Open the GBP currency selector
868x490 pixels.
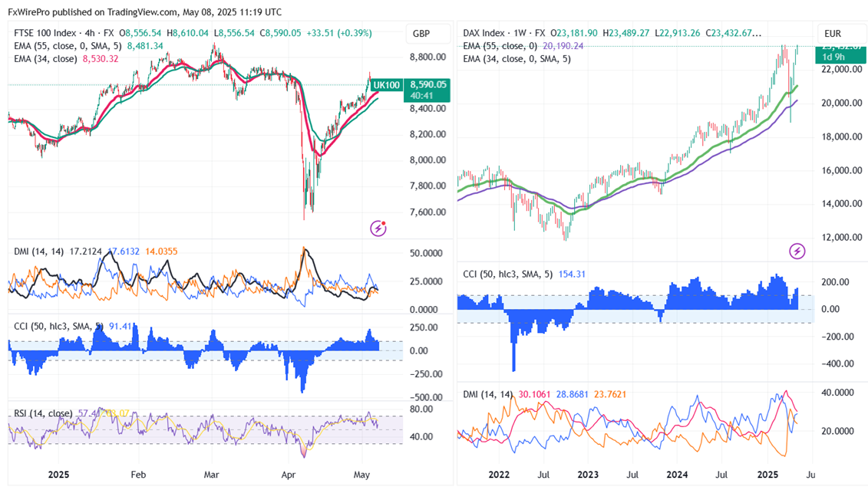(x=421, y=34)
